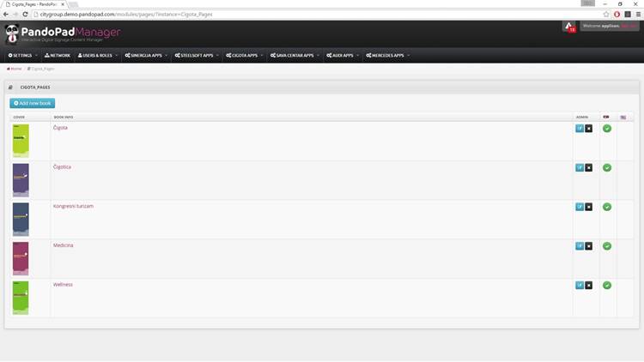Image resolution: width=644 pixels, height=362 pixels.
Task: Click the Čigotica purple cover thumbnail
Action: (x=21, y=180)
